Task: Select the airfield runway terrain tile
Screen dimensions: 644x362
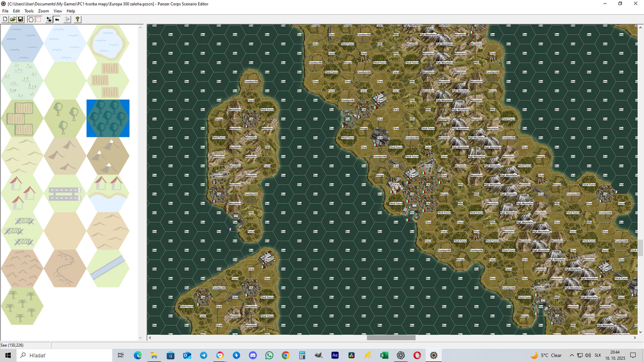Action: pos(65,193)
